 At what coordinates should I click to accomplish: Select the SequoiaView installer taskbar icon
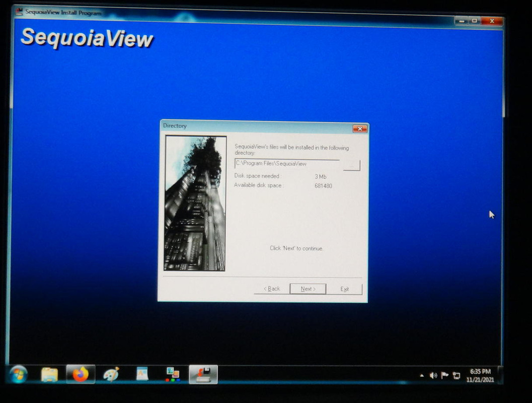click(x=203, y=375)
